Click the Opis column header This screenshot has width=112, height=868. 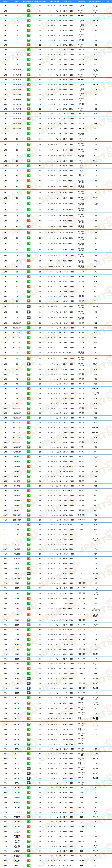(107, 2)
